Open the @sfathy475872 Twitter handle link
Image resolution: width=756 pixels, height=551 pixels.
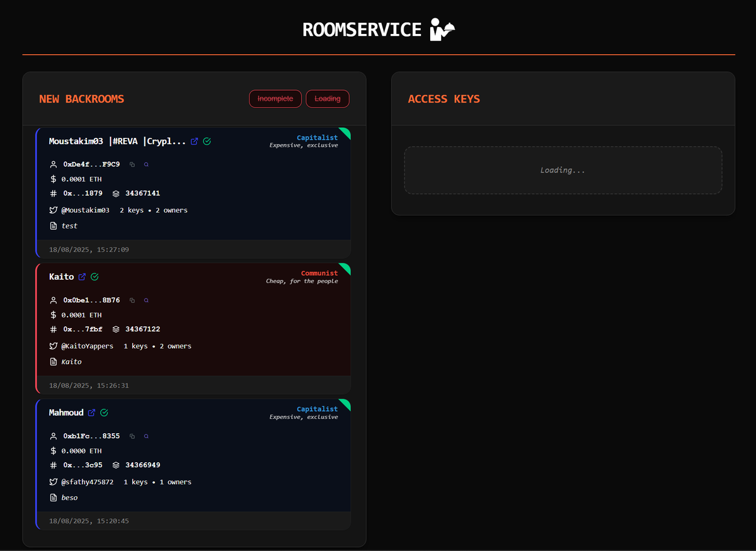coord(87,482)
